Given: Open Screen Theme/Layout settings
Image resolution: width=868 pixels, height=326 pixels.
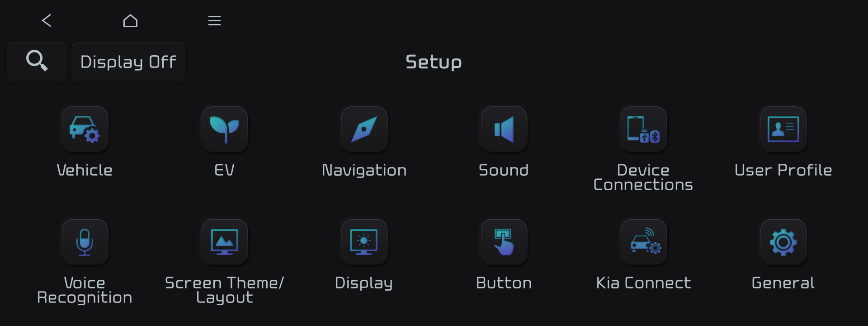Looking at the screenshot, I should 224,242.
